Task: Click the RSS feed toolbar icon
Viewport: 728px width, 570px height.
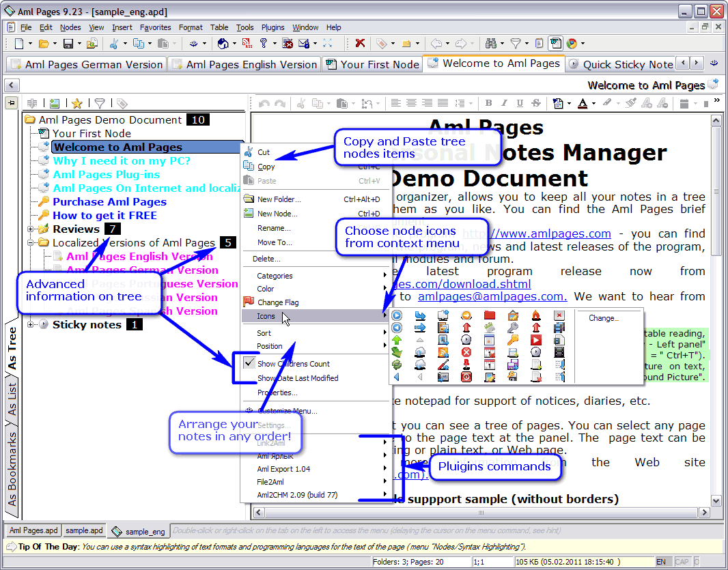Action: (248, 44)
